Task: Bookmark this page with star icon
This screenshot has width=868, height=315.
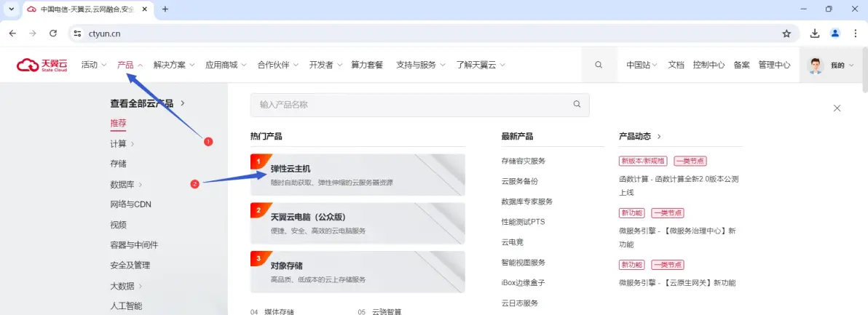Action: coord(786,33)
